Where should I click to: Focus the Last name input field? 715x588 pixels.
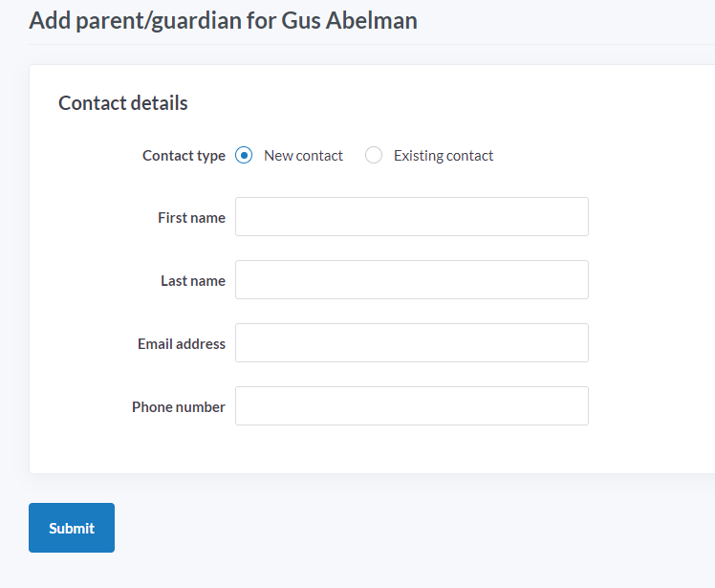click(412, 279)
